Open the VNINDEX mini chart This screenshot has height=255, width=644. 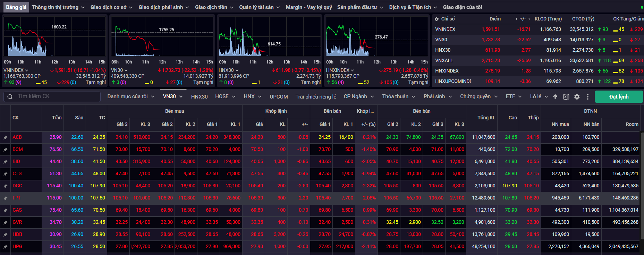coord(55,36)
